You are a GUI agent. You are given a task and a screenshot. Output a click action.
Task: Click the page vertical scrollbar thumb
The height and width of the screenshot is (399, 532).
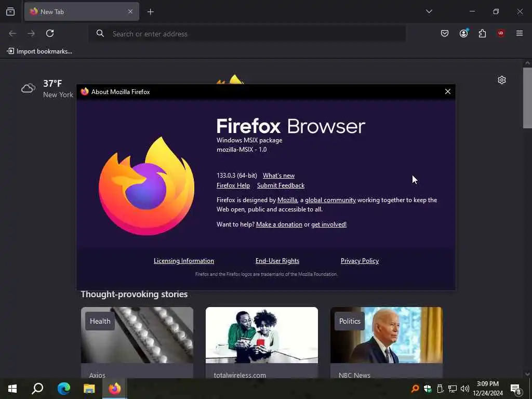[527, 98]
